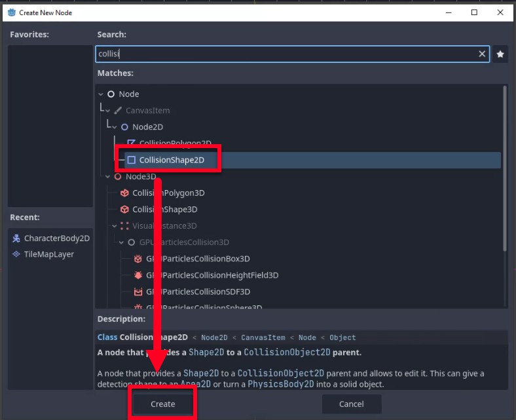Open the first CollisionObject2D description link
This screenshot has width=516, height=420.
click(x=287, y=353)
